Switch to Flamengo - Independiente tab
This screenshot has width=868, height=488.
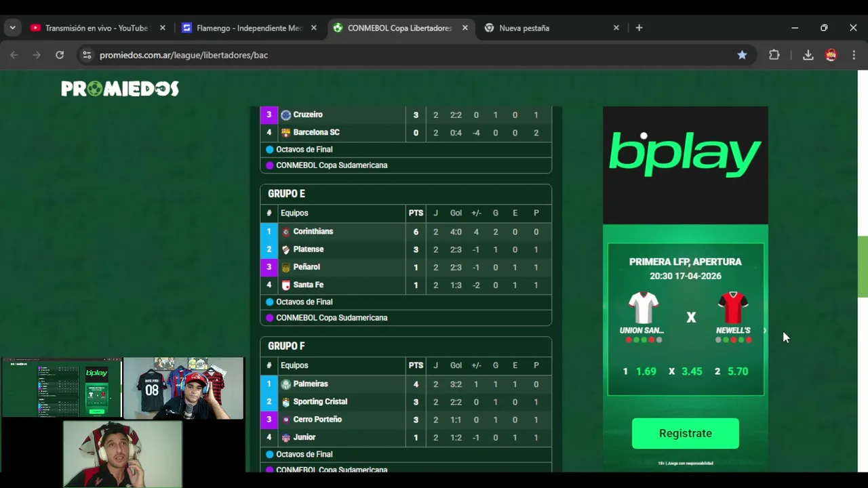(248, 28)
